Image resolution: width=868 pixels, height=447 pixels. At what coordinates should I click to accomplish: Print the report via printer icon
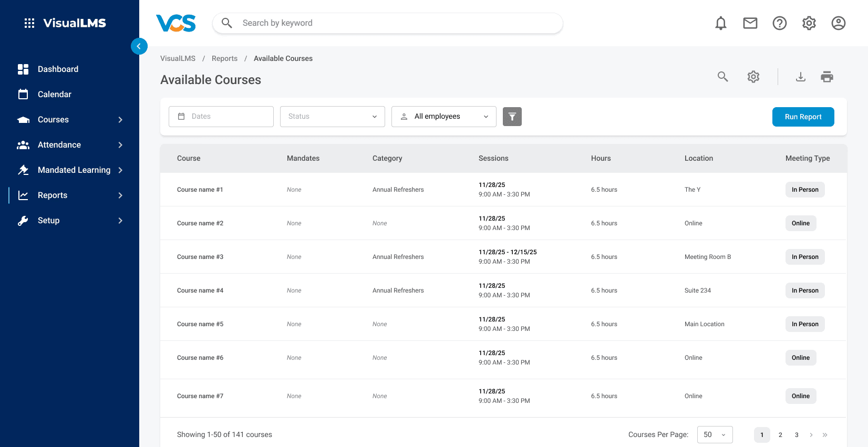(x=827, y=77)
